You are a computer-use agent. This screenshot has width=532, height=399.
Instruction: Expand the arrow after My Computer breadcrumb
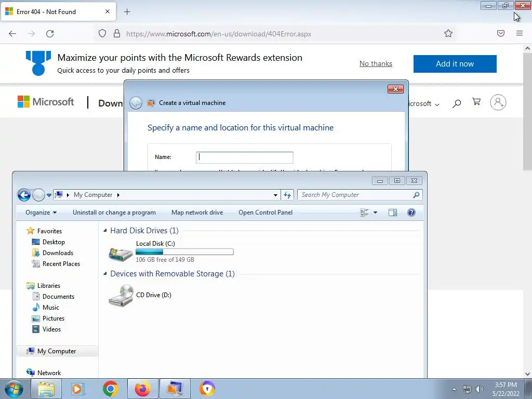tap(118, 195)
